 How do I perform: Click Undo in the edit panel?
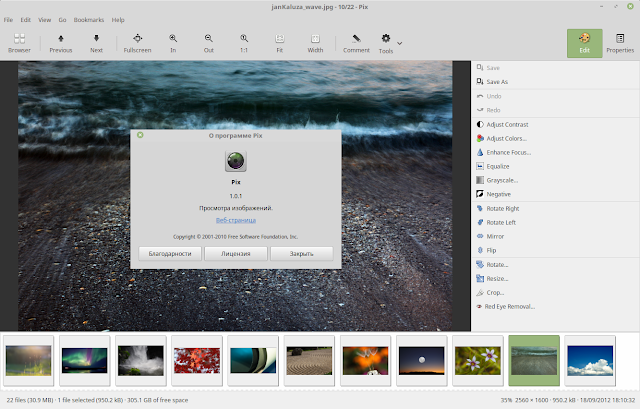(555, 96)
